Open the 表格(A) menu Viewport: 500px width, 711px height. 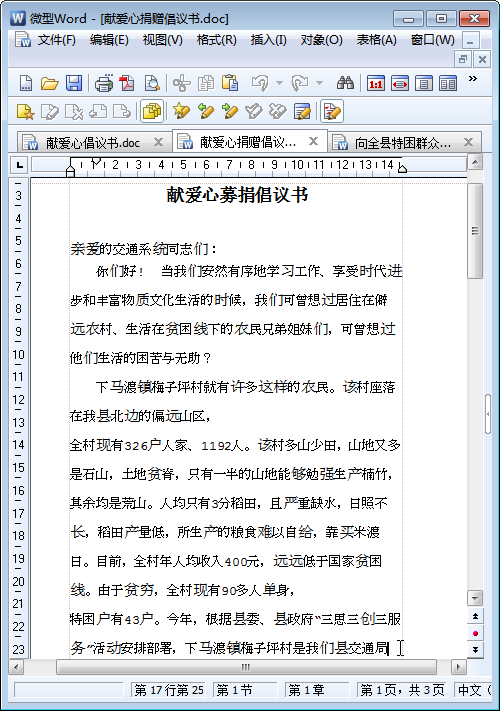pyautogui.click(x=376, y=40)
